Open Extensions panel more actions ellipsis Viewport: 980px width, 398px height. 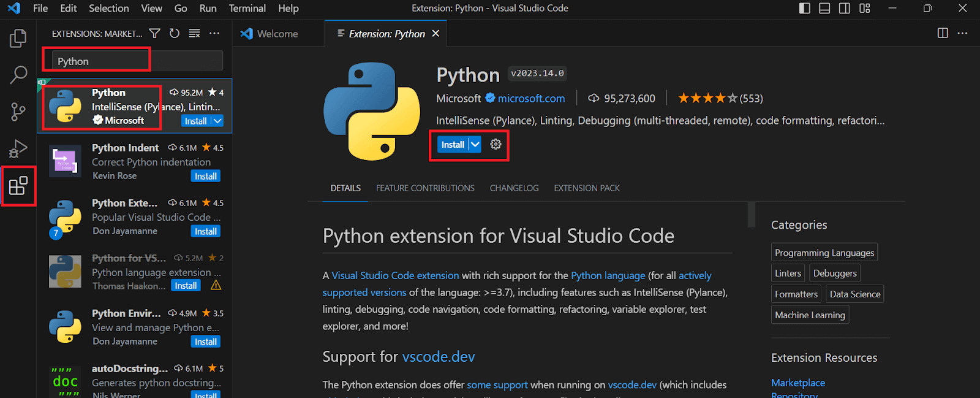[x=214, y=33]
